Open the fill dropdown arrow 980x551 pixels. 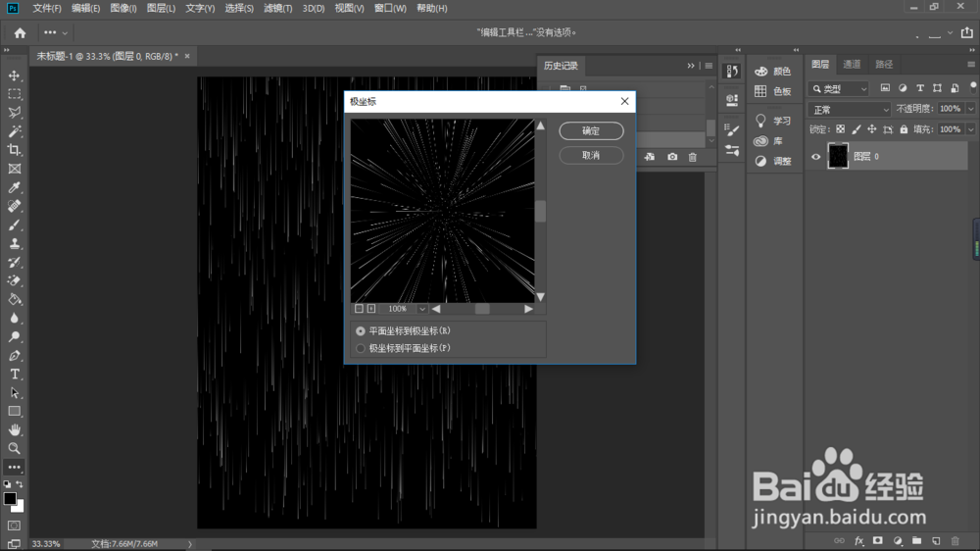pyautogui.click(x=970, y=129)
